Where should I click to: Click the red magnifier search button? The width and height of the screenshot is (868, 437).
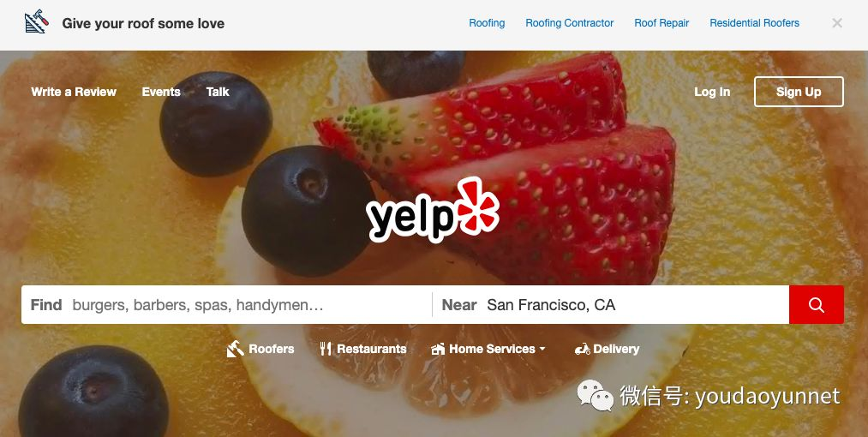tap(816, 305)
